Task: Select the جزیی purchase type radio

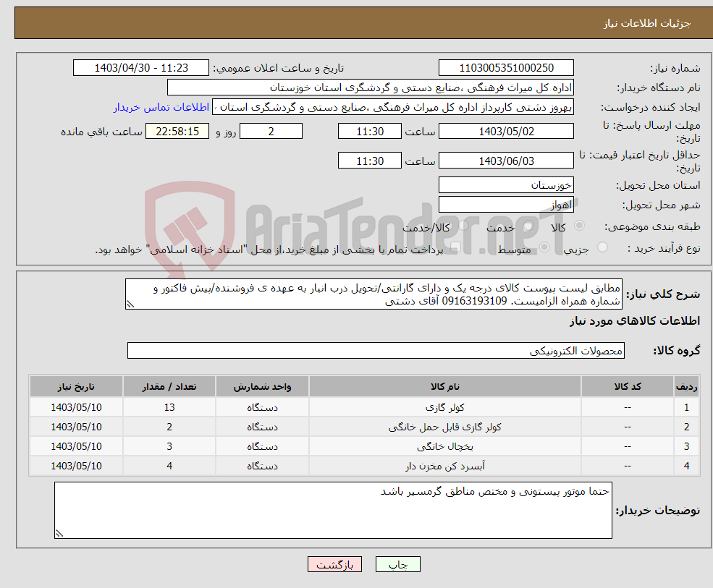Action: tap(602, 247)
